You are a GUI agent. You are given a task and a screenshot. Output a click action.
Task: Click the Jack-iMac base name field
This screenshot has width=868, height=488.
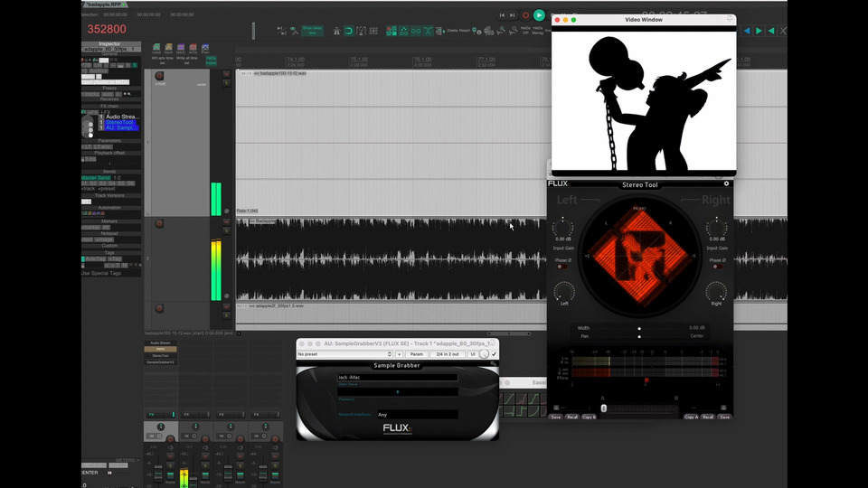tap(398, 378)
